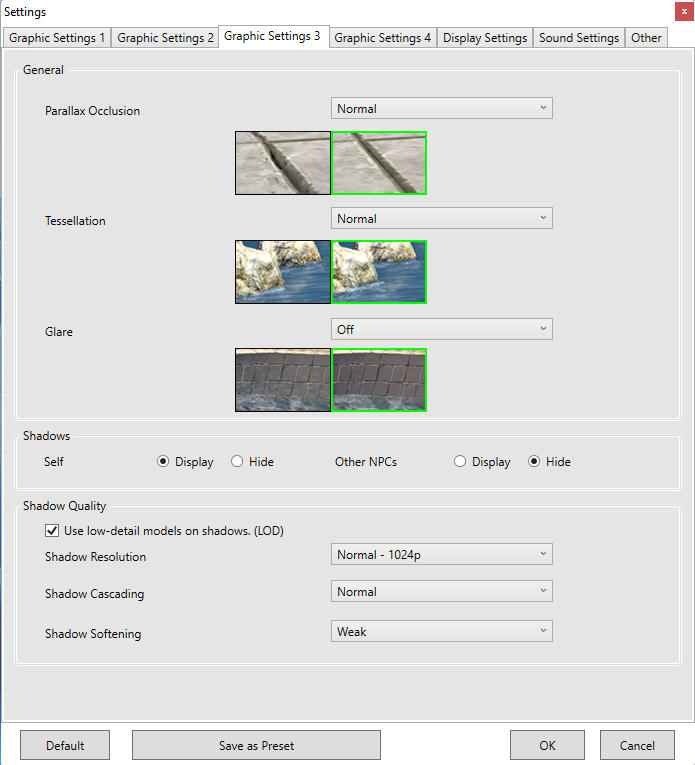
Task: Select Hide for Self shadows
Action: coord(237,462)
